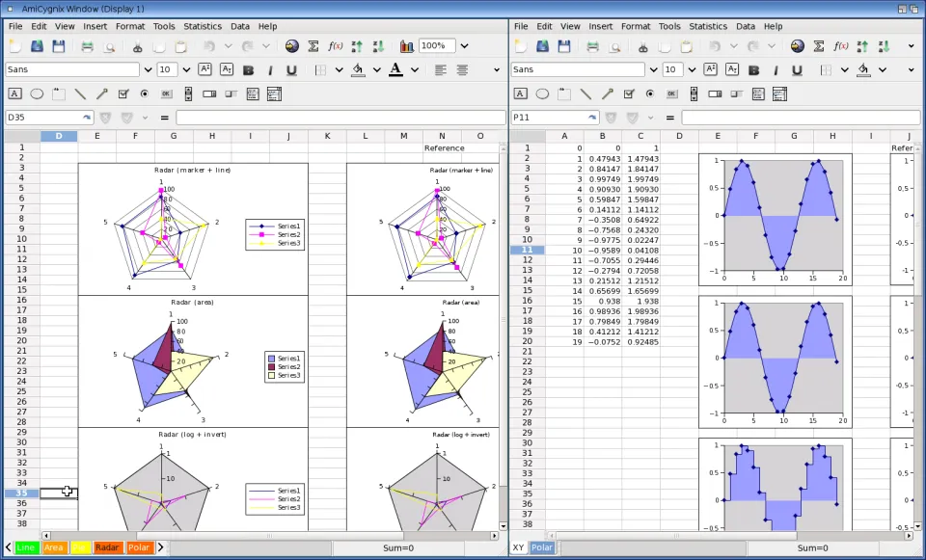Click the formula entry field in the right window
The width and height of the screenshot is (926, 560).
[x=801, y=118]
